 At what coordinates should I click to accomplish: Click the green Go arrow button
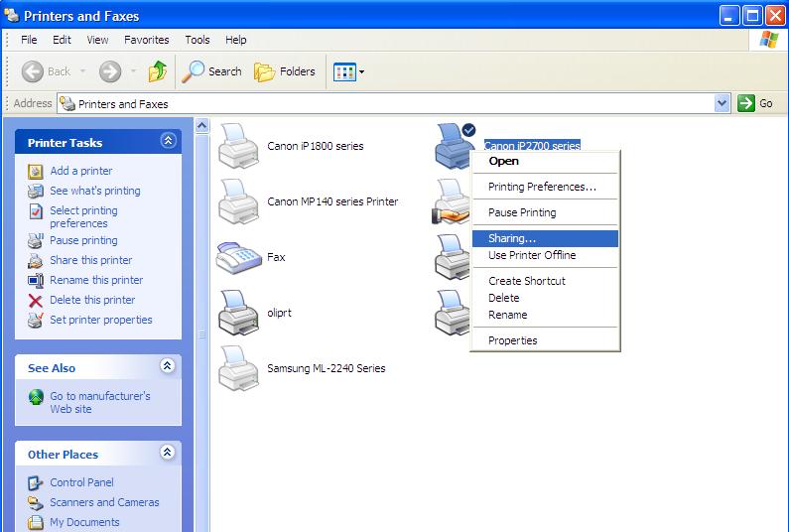pos(745,103)
